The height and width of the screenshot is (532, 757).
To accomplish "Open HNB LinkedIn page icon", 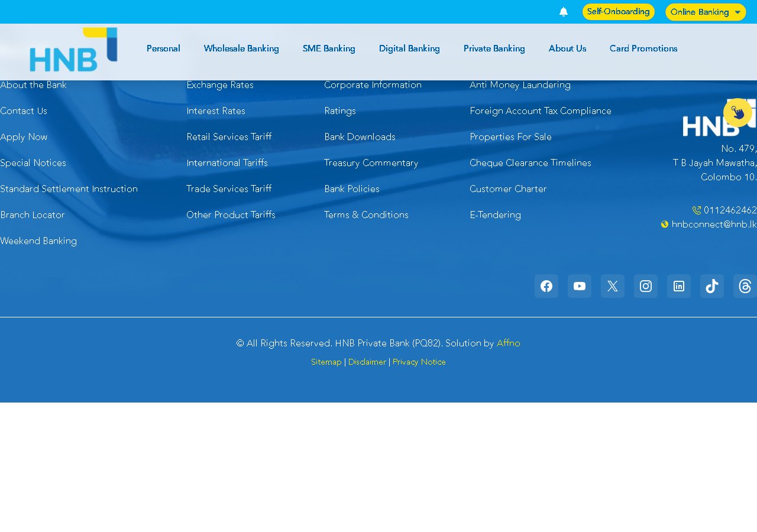I will click(x=679, y=286).
